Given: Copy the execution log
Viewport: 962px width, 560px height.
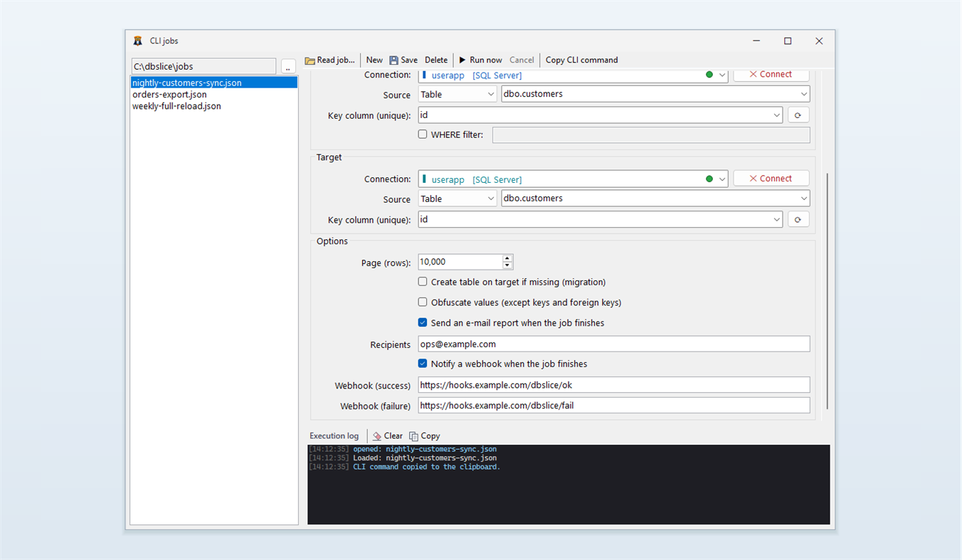Looking at the screenshot, I should (425, 435).
